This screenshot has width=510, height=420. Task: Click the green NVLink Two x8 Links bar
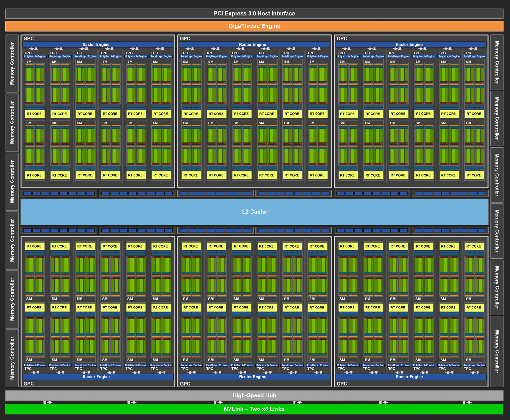click(x=254, y=409)
